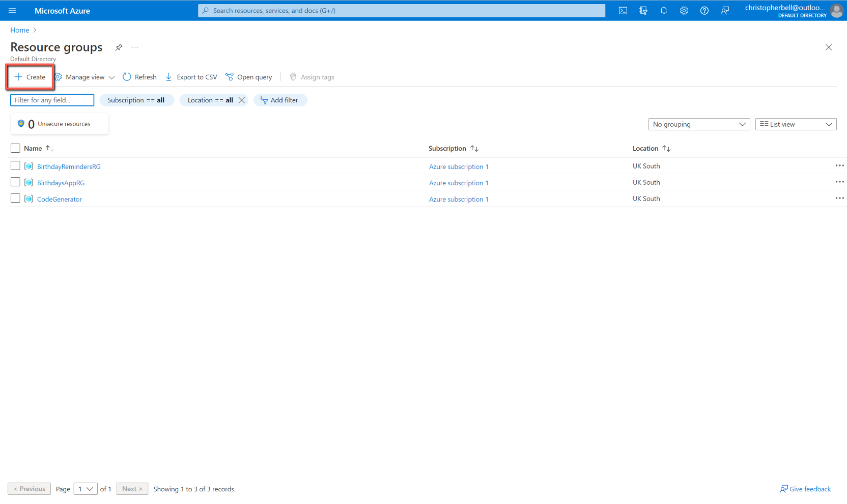Toggle the select-all checkbox beside Name
The width and height of the screenshot is (847, 504).
[x=15, y=148]
